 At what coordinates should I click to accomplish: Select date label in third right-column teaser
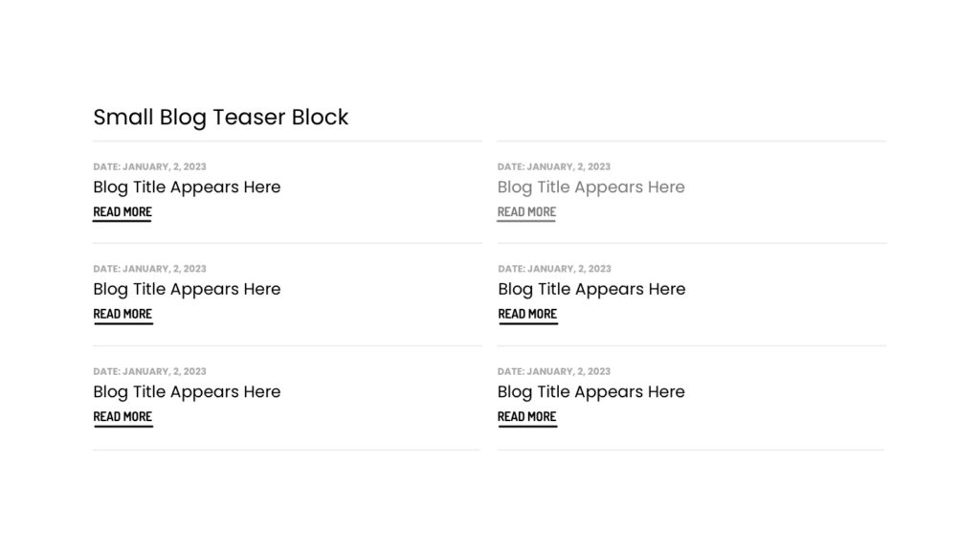point(554,371)
